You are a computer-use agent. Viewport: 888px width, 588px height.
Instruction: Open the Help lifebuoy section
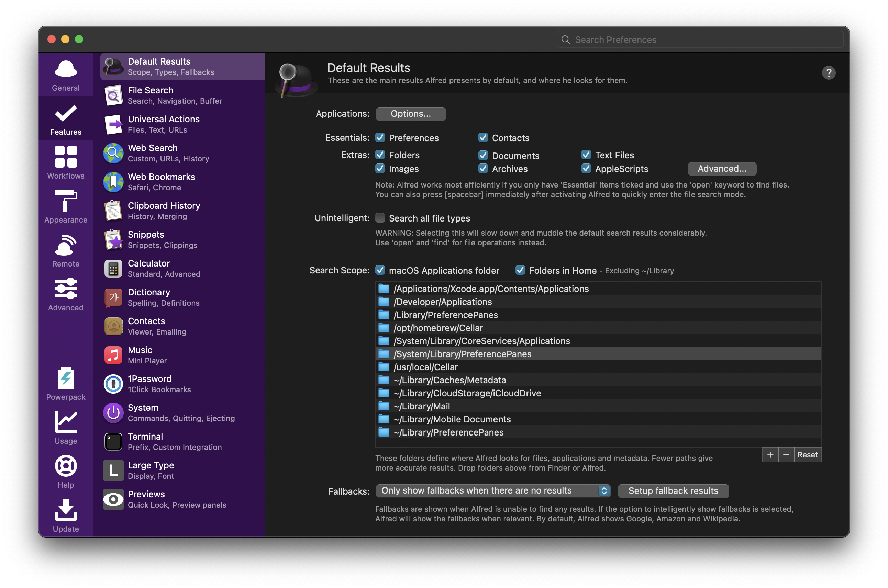(66, 471)
